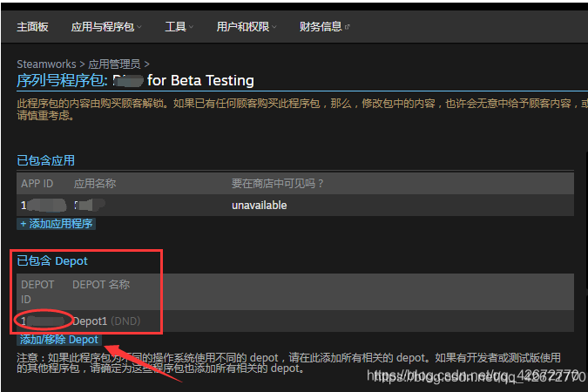Open the 用户和权限 dropdown menu
This screenshot has width=588, height=392.
pos(246,27)
